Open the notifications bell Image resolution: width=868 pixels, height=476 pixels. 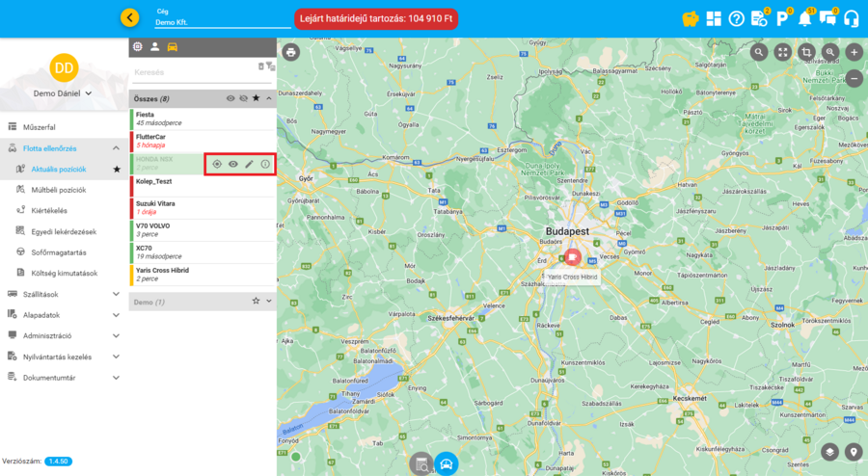click(x=804, y=18)
